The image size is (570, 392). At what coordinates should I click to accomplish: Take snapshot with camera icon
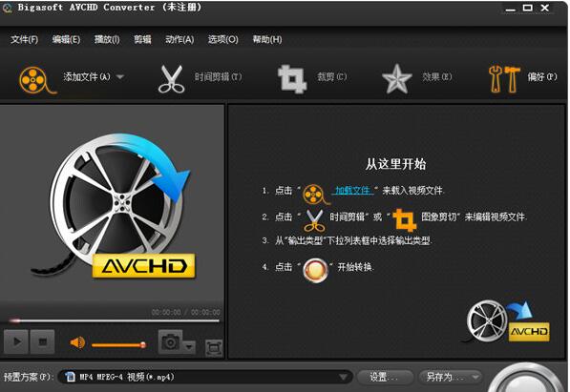pos(170,341)
